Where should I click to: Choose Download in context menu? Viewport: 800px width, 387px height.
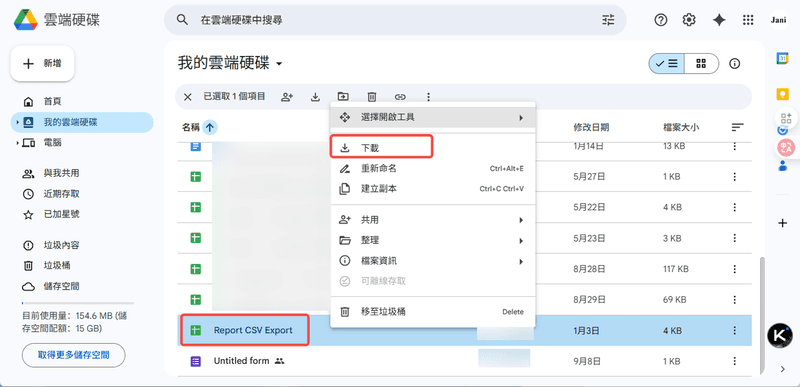(433, 148)
